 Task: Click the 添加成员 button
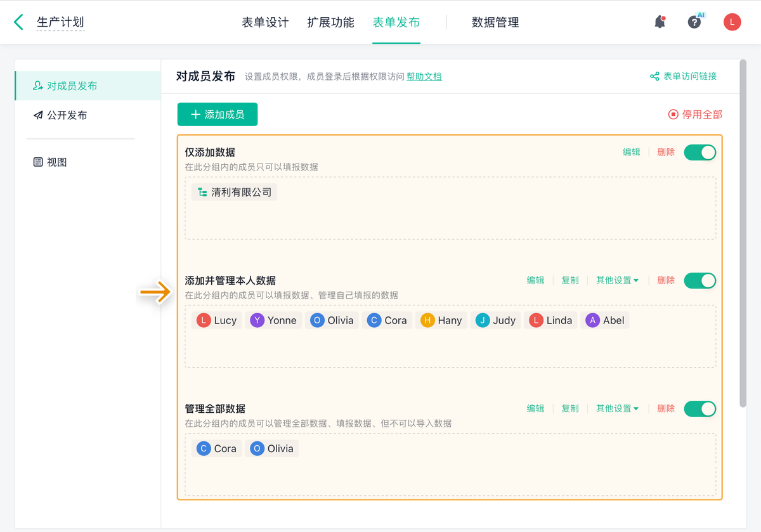click(218, 115)
